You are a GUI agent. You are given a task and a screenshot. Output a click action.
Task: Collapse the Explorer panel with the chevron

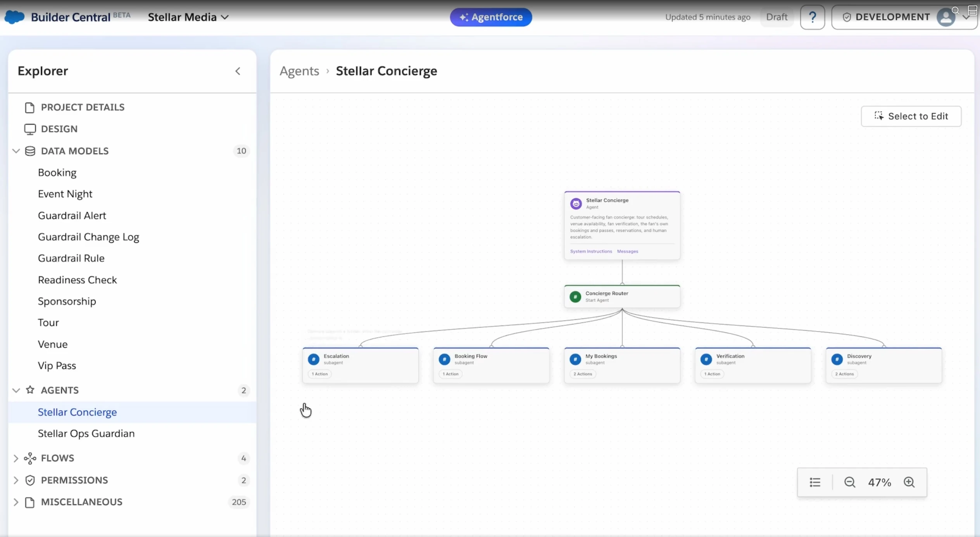[238, 71]
